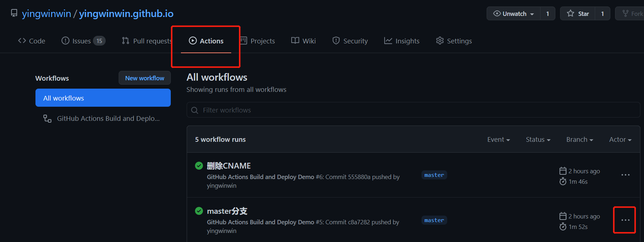644x242 pixels.
Task: Open repository Settings tab
Action: [454, 41]
